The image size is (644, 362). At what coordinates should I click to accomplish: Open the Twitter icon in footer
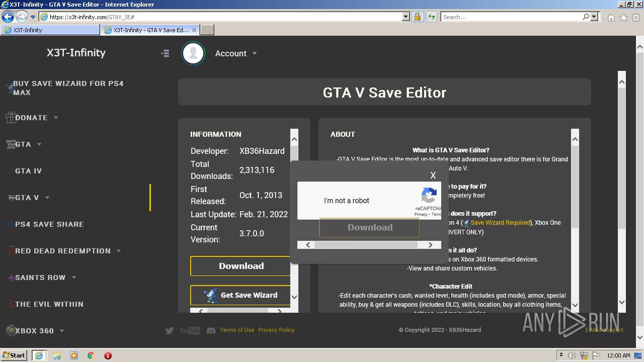point(170,330)
